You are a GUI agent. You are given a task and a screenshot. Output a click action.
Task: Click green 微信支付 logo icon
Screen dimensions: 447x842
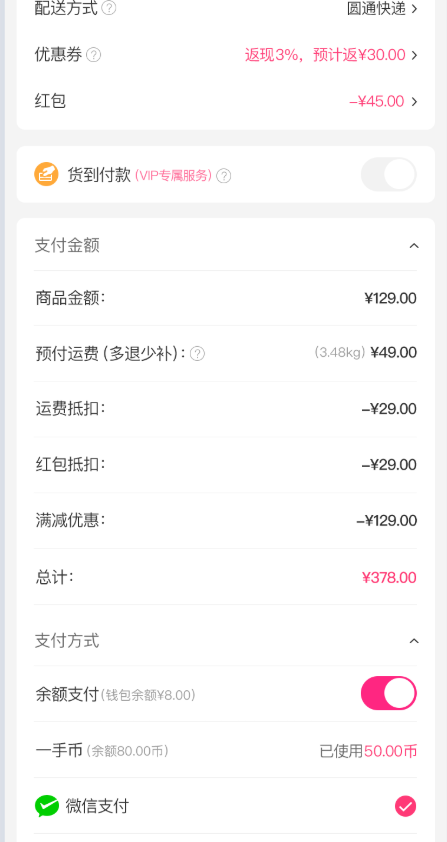tap(47, 806)
